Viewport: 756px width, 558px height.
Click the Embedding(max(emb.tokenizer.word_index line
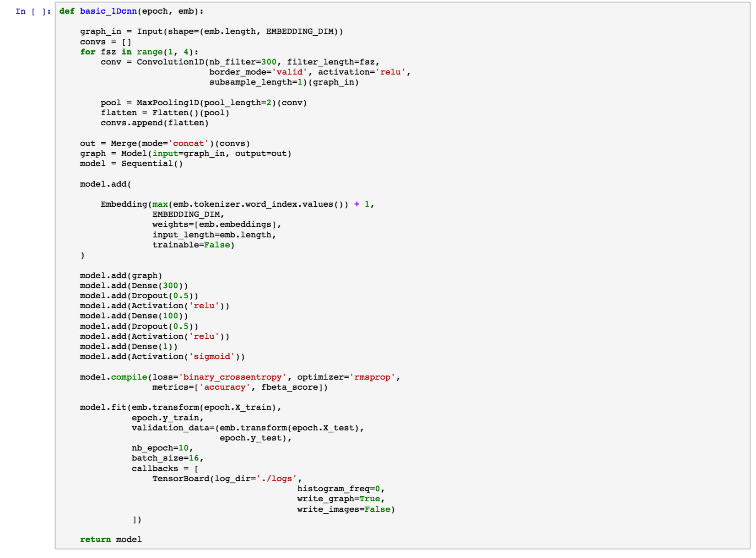[238, 204]
